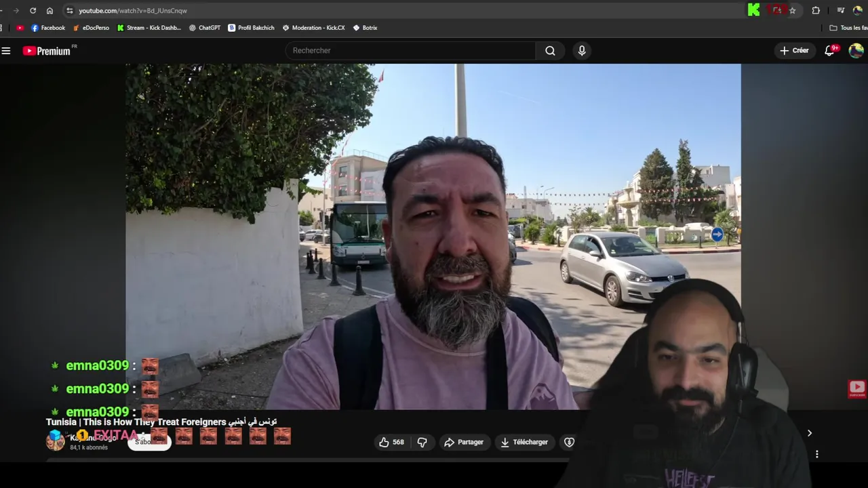Open the Moderation - Kick.CX bookmark
The width and height of the screenshot is (868, 488).
pos(314,28)
